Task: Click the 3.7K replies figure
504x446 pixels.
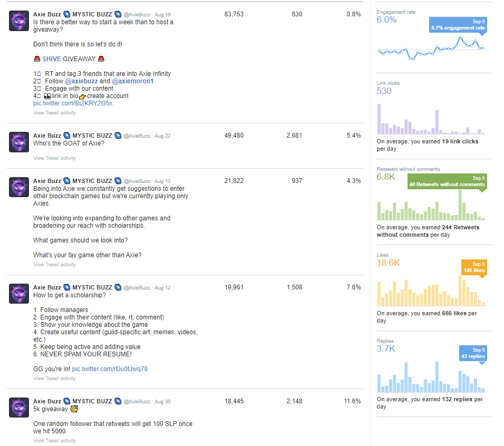Action: [x=386, y=349]
